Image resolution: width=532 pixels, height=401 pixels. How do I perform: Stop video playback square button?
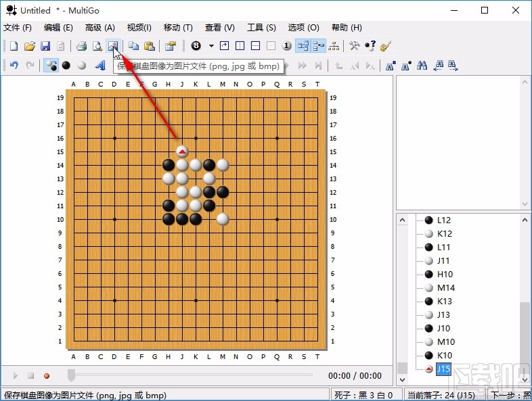(x=31, y=375)
